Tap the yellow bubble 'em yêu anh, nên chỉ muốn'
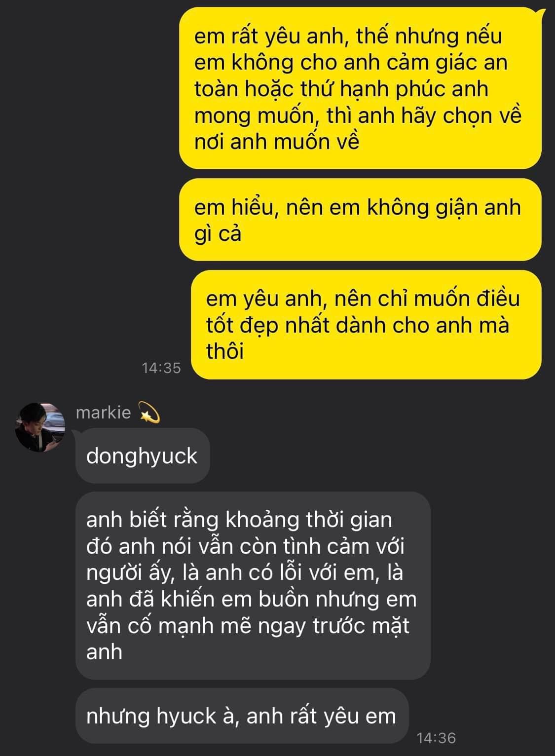This screenshot has width=555, height=756. pos(366,325)
